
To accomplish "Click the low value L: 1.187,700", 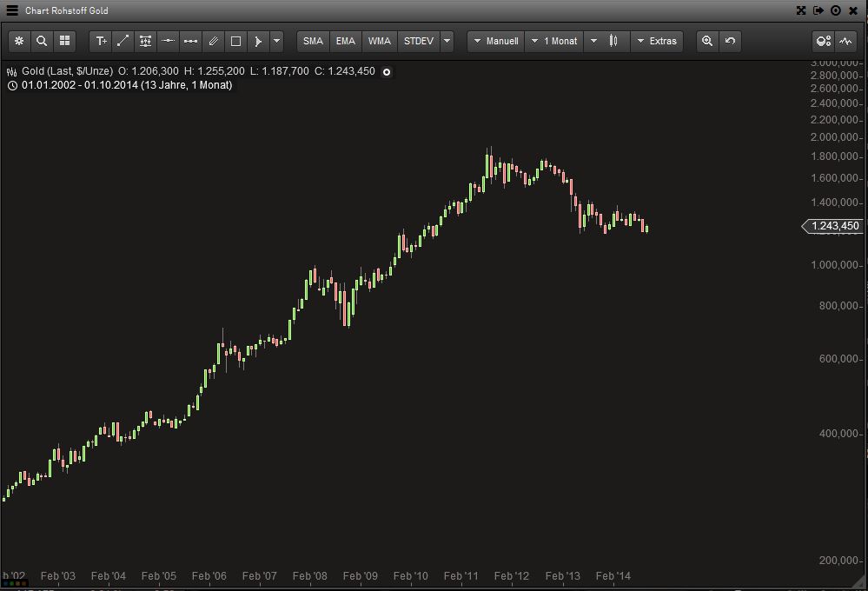I will 280,71.
